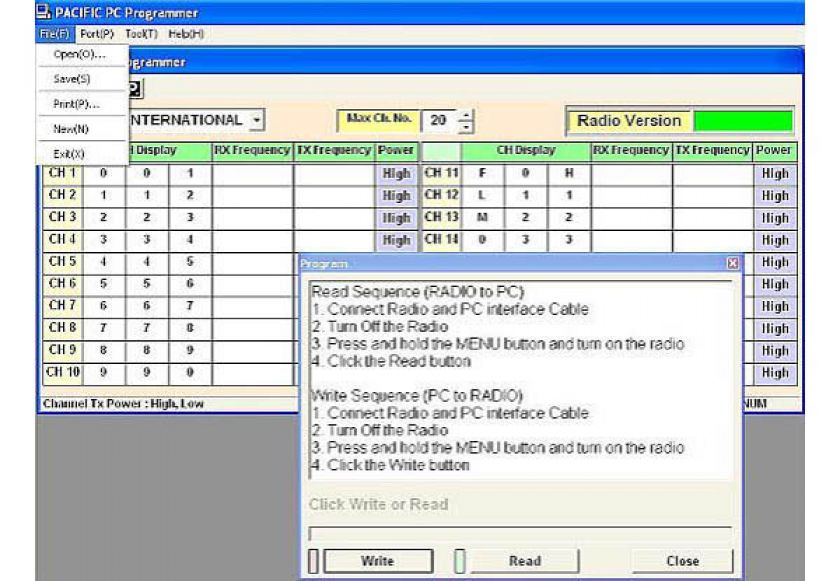Click the "M" display cell in CH 13 row

(x=482, y=218)
